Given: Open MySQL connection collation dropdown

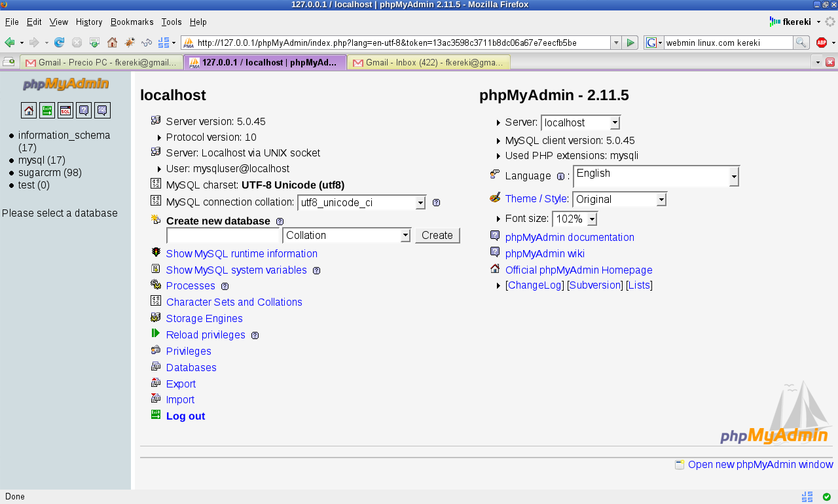Looking at the screenshot, I should [361, 203].
